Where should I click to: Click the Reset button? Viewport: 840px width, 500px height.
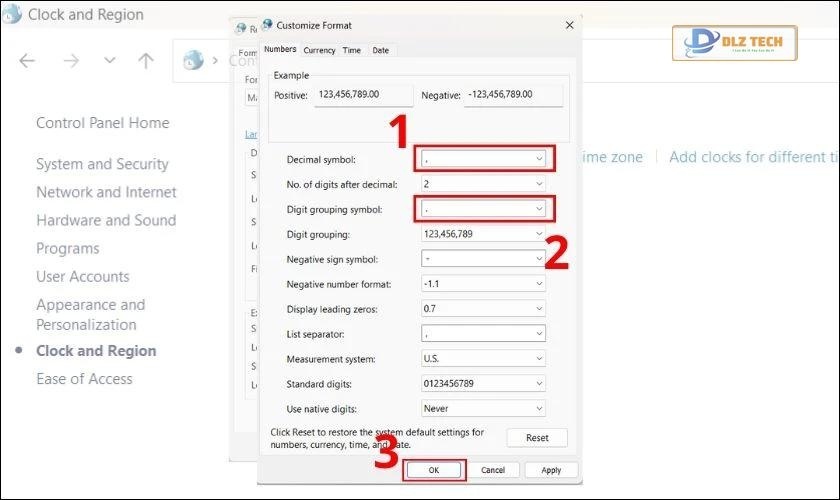coord(537,438)
